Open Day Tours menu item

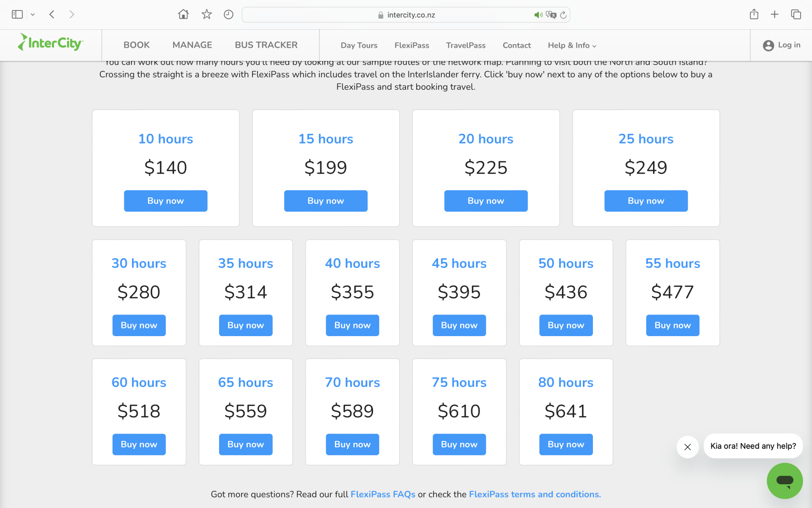coord(359,45)
